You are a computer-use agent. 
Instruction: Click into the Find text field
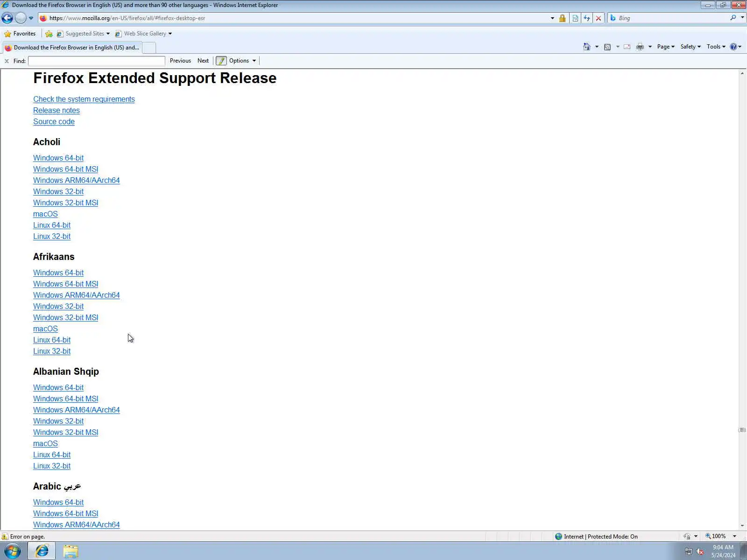(97, 61)
